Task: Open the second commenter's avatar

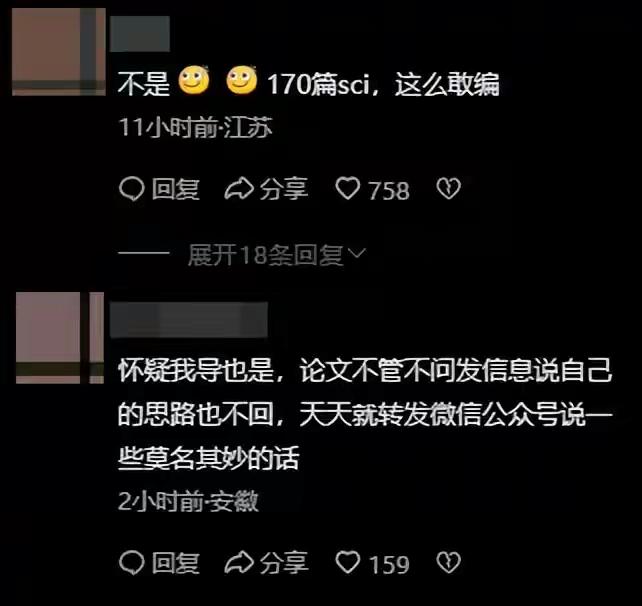Action: point(60,338)
